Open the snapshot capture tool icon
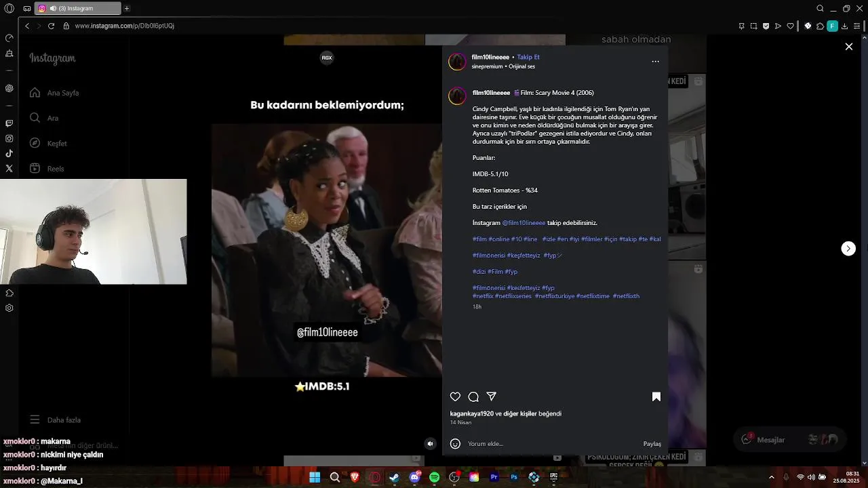The height and width of the screenshot is (488, 868). (753, 26)
